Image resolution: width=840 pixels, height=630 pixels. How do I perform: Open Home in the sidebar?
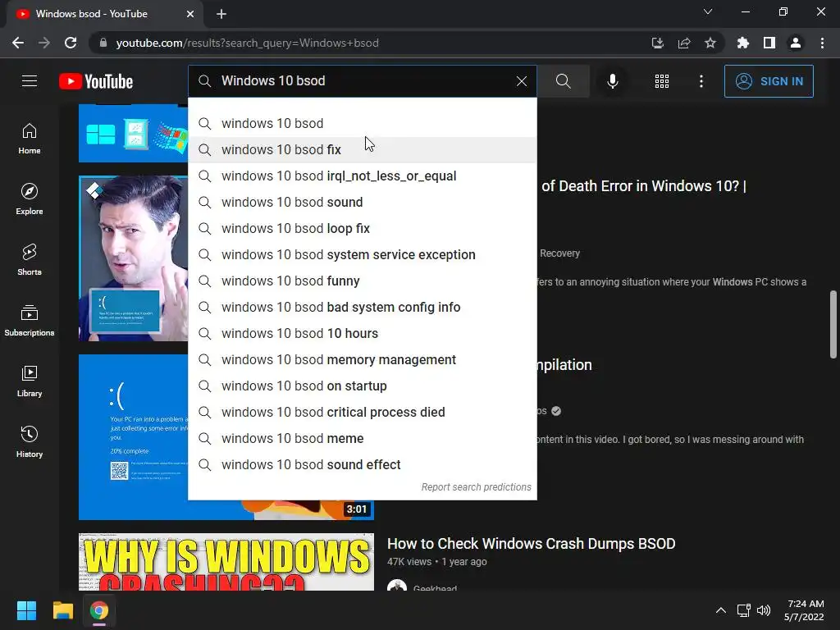click(30, 139)
